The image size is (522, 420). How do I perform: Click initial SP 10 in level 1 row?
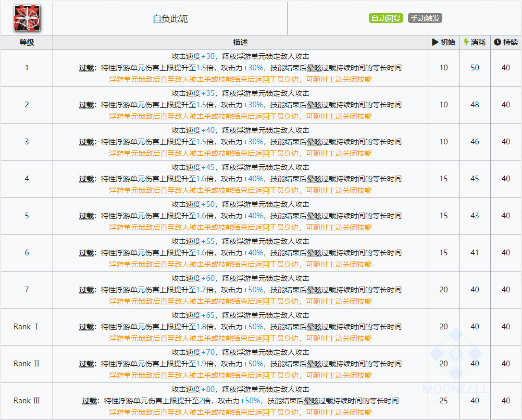(443, 68)
